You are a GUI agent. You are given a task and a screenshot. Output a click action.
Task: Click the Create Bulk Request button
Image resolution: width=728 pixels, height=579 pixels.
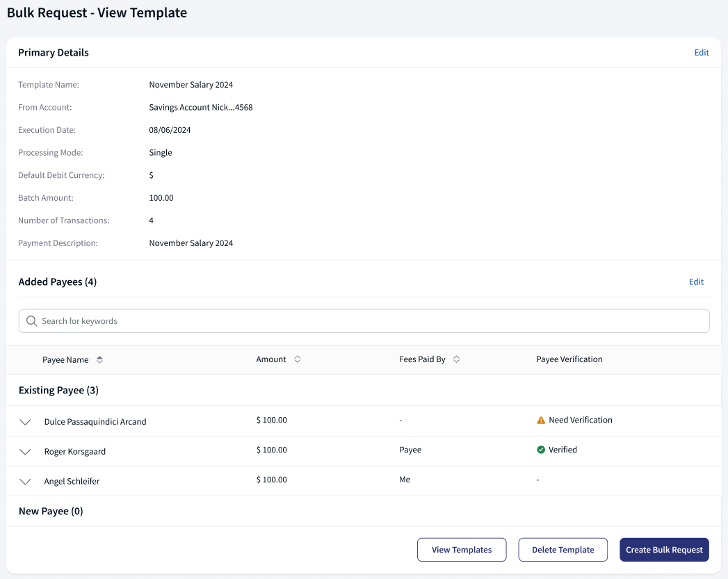(664, 550)
